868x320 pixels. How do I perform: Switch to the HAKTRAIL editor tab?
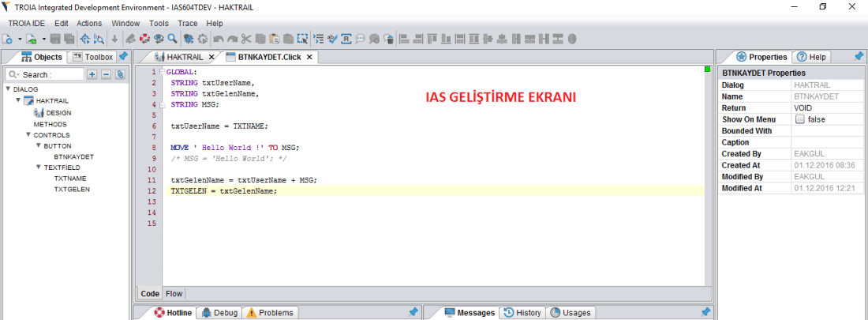click(185, 57)
